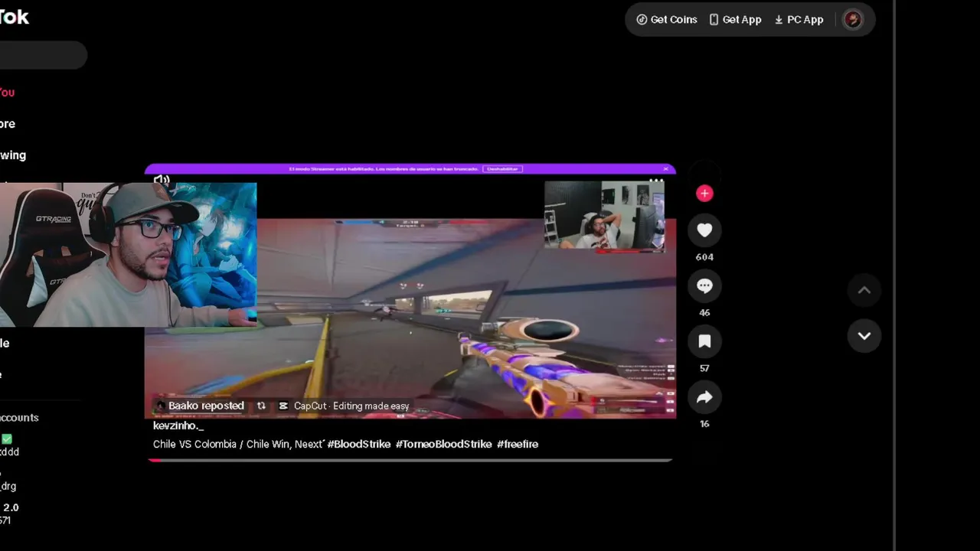Open the #BloodStrike hashtag
This screenshot has width=980, height=551.
(x=359, y=444)
